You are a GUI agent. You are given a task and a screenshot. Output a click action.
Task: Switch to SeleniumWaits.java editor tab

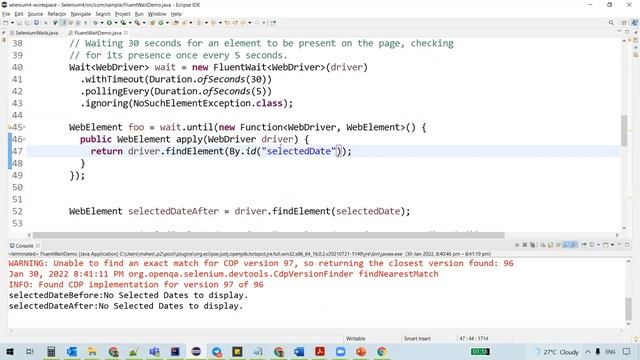(36, 33)
